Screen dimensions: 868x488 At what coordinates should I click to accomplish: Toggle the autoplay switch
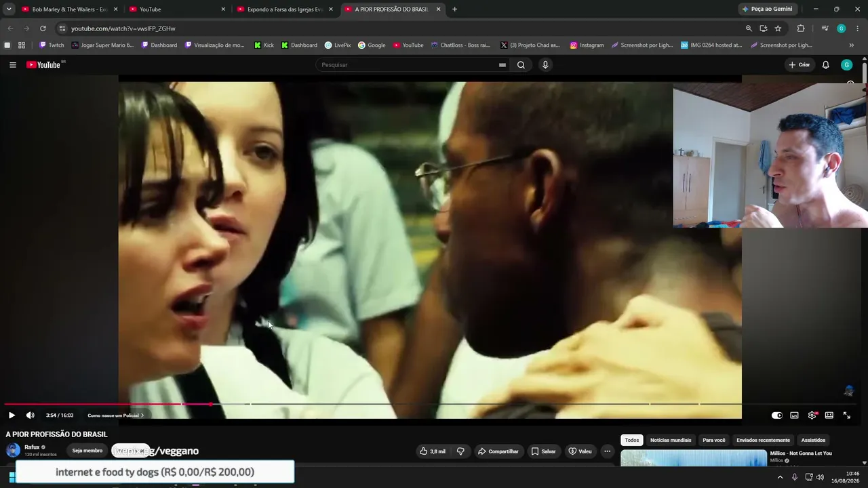tap(777, 415)
